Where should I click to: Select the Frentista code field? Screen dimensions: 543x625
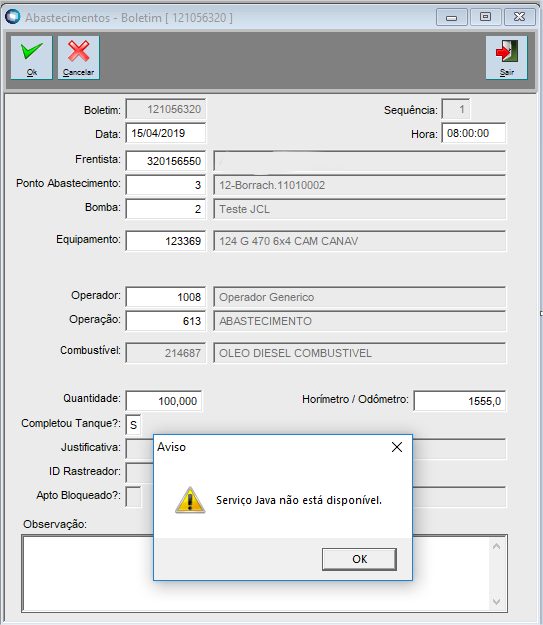(x=165, y=161)
